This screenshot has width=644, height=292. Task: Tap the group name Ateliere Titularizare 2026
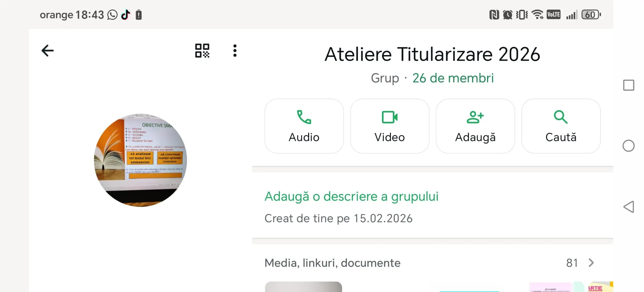tap(432, 54)
